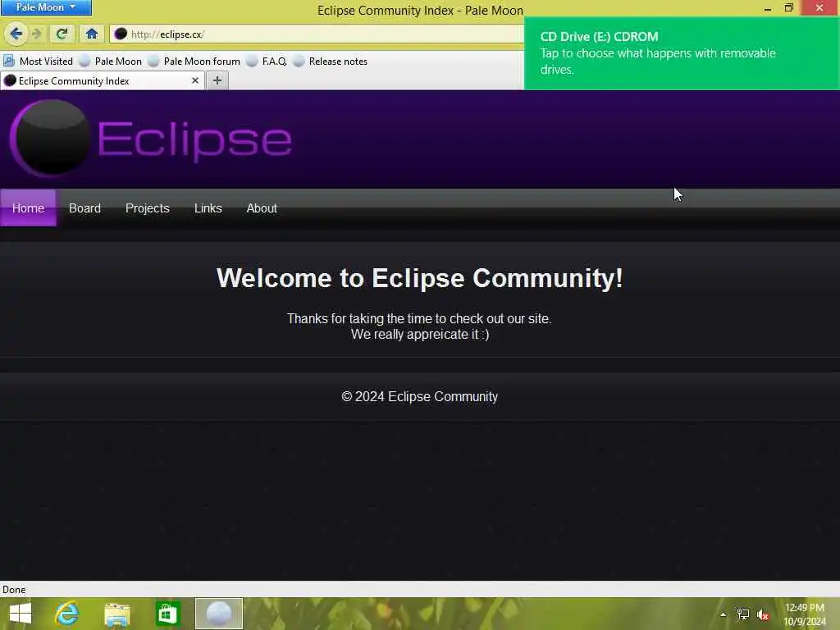Open a new tab with plus button
The image size is (840, 630).
pos(217,80)
